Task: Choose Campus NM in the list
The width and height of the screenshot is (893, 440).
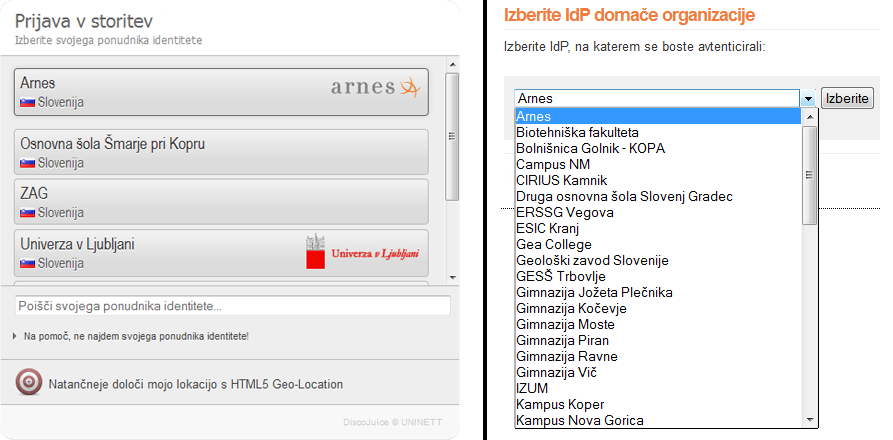Action: (658, 164)
